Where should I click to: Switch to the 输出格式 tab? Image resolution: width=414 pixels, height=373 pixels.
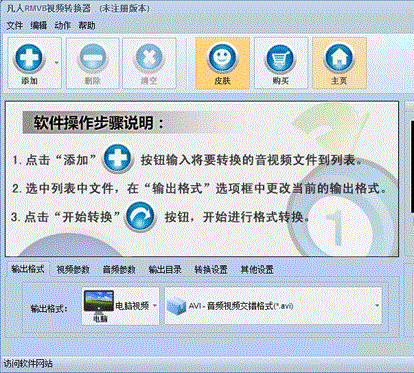(x=28, y=269)
